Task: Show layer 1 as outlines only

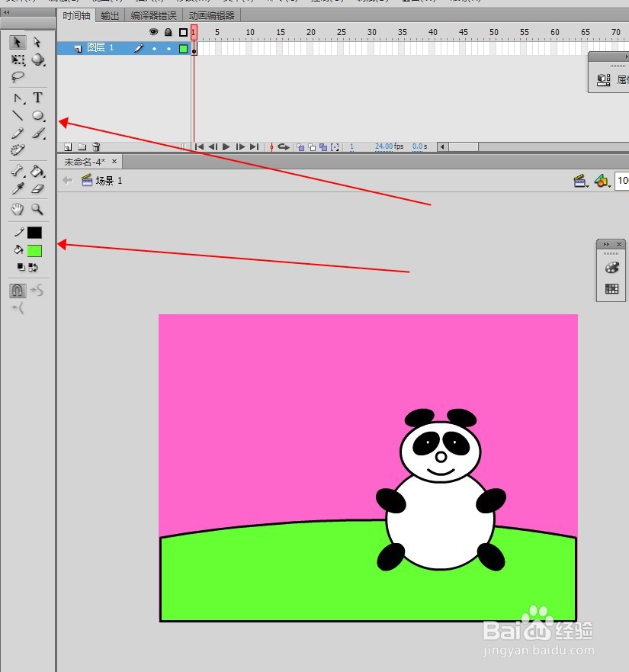Action: coord(183,49)
